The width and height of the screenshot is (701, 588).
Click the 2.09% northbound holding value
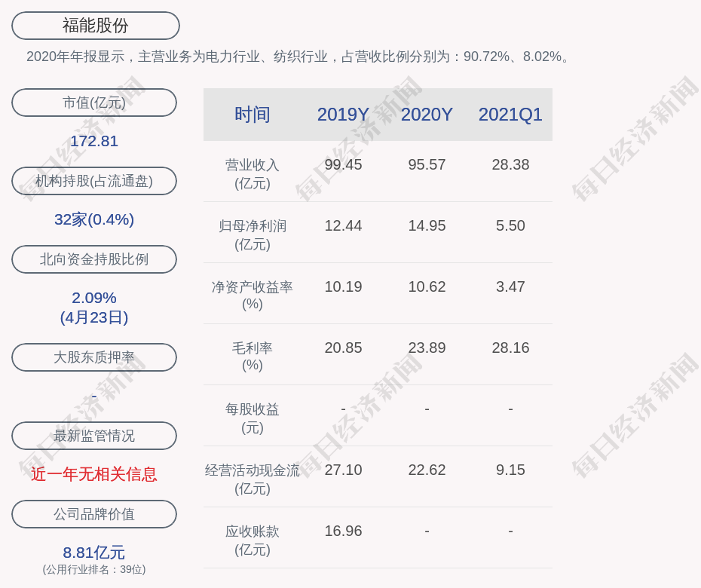[94, 298]
